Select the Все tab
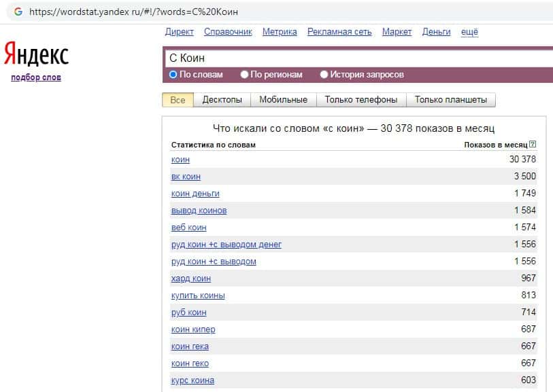The width and height of the screenshot is (553, 392). point(178,100)
